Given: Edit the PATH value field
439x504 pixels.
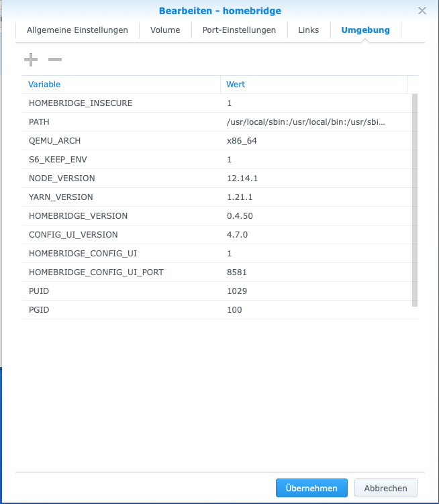Looking at the screenshot, I should point(306,122).
